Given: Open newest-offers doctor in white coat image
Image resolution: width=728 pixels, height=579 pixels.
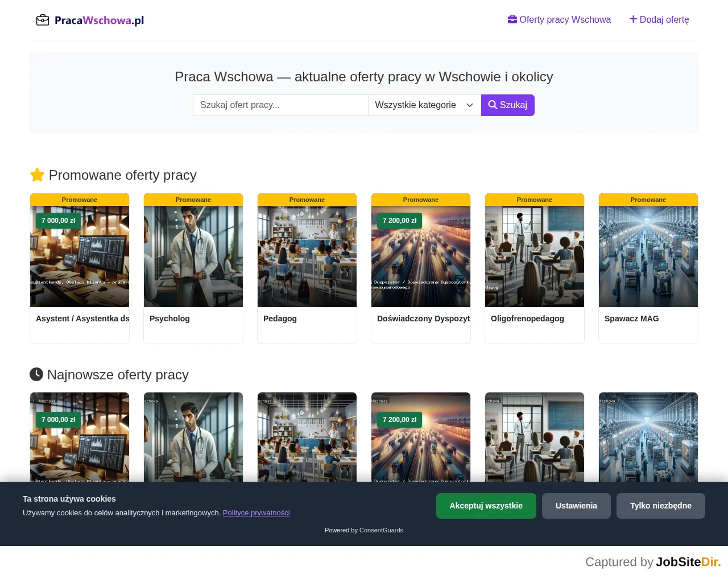Looking at the screenshot, I should (x=193, y=437).
